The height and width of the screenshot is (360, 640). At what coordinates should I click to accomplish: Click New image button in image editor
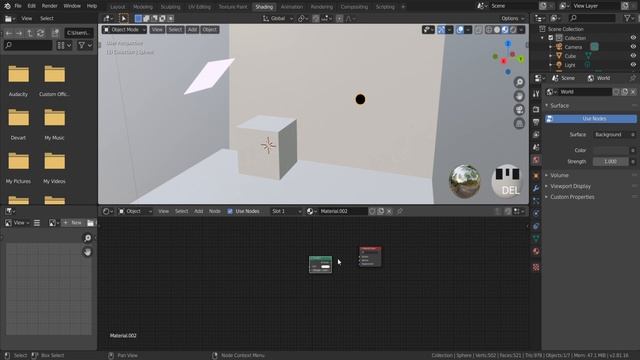click(x=73, y=223)
